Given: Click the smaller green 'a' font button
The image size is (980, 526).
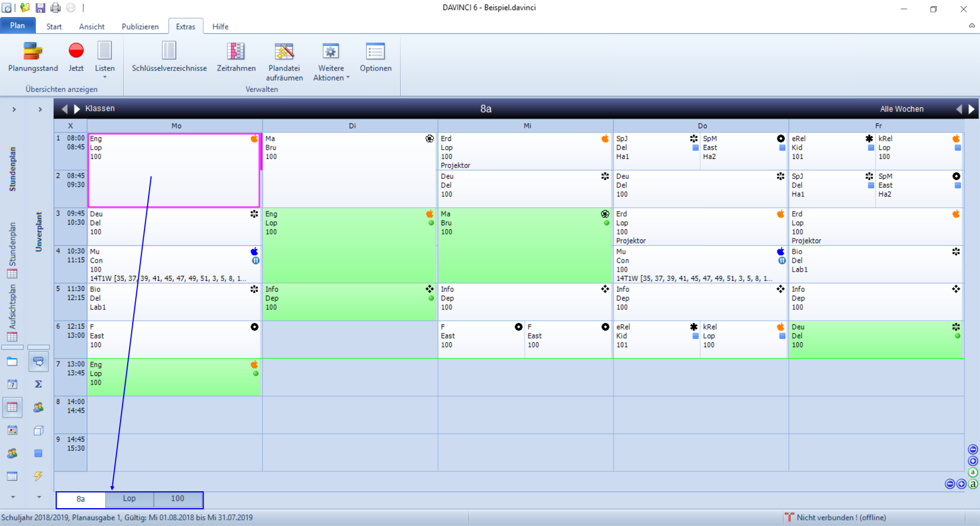Looking at the screenshot, I should (x=973, y=472).
